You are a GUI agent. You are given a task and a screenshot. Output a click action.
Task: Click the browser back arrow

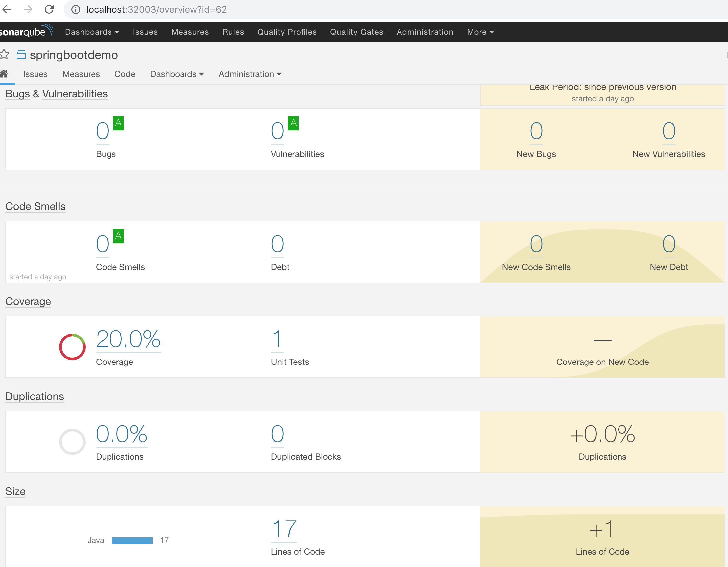tap(7, 9)
